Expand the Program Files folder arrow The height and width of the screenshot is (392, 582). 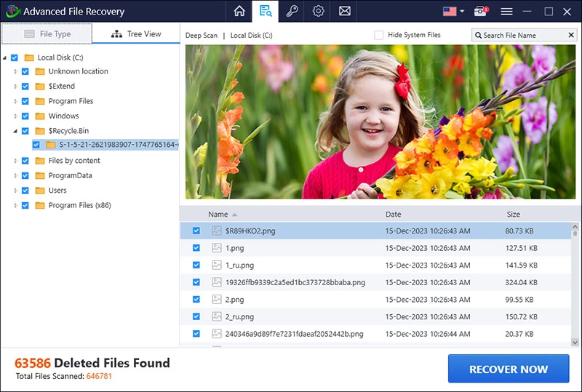[x=15, y=101]
